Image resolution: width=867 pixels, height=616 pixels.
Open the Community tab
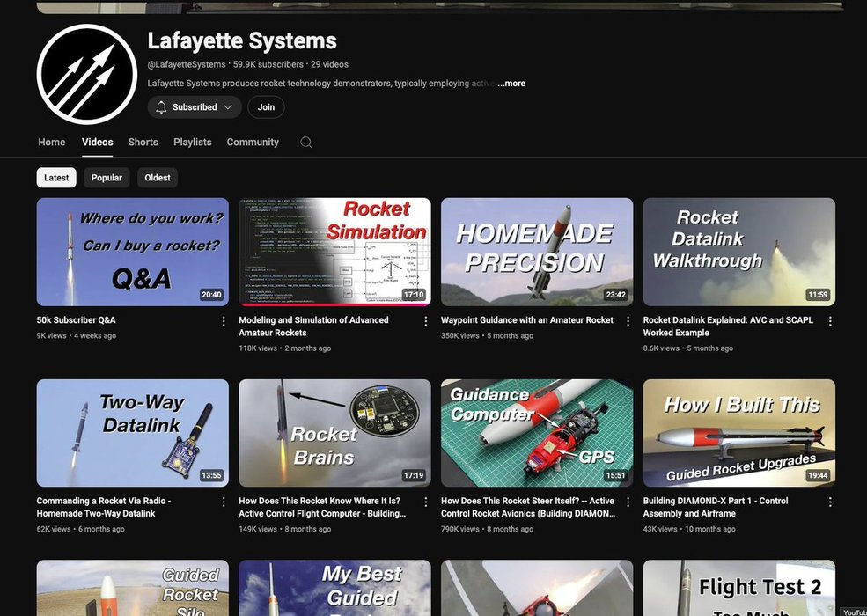pyautogui.click(x=253, y=142)
